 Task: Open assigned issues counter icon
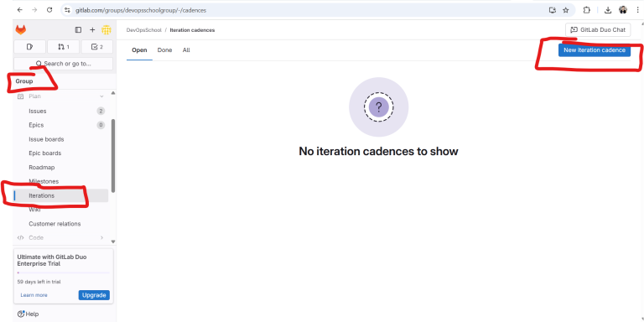tap(29, 47)
